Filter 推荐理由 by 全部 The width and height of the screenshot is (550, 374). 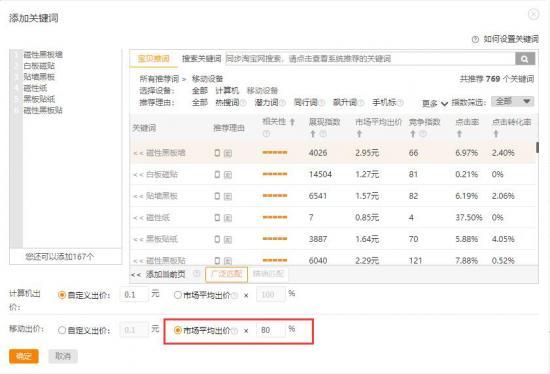[200, 102]
